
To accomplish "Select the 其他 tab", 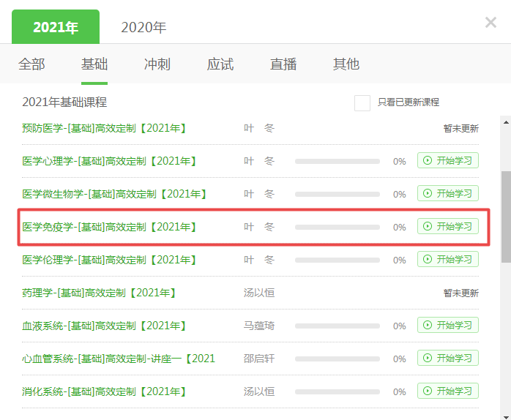I will 346,64.
